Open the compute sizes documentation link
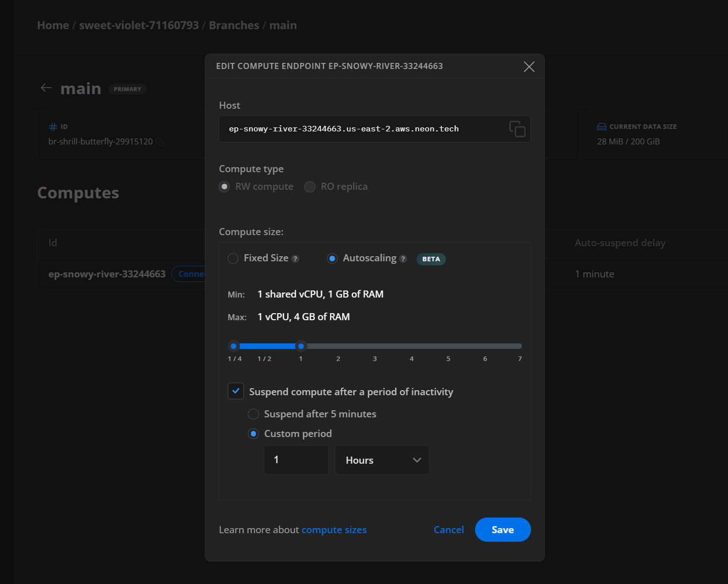This screenshot has height=584, width=728. 334,530
